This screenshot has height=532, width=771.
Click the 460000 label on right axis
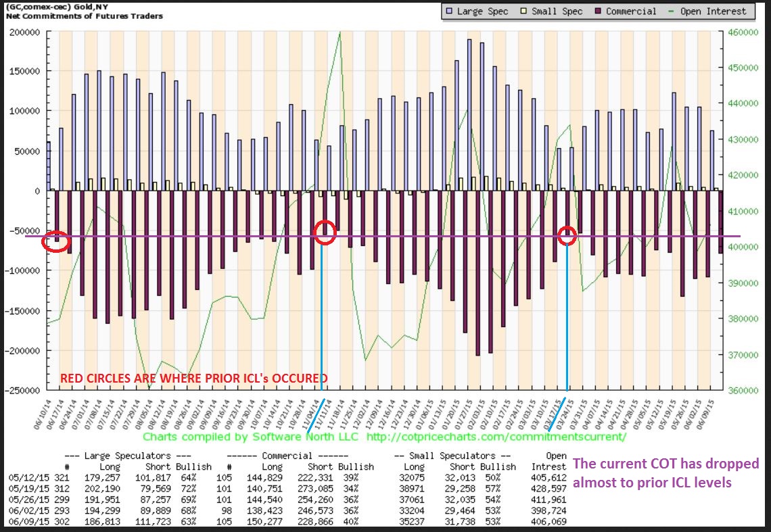coord(743,32)
